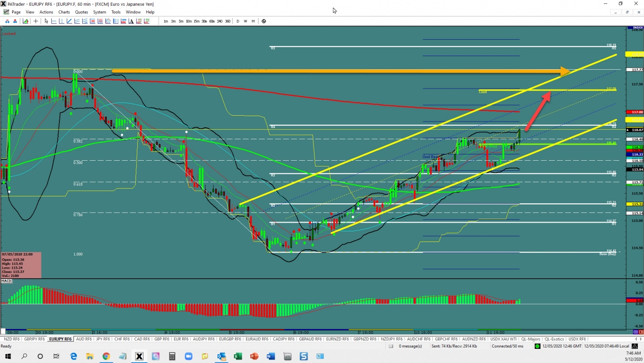The image size is (644, 363).
Task: Activate the crosshair cursor tool
Action: [x=36, y=21]
